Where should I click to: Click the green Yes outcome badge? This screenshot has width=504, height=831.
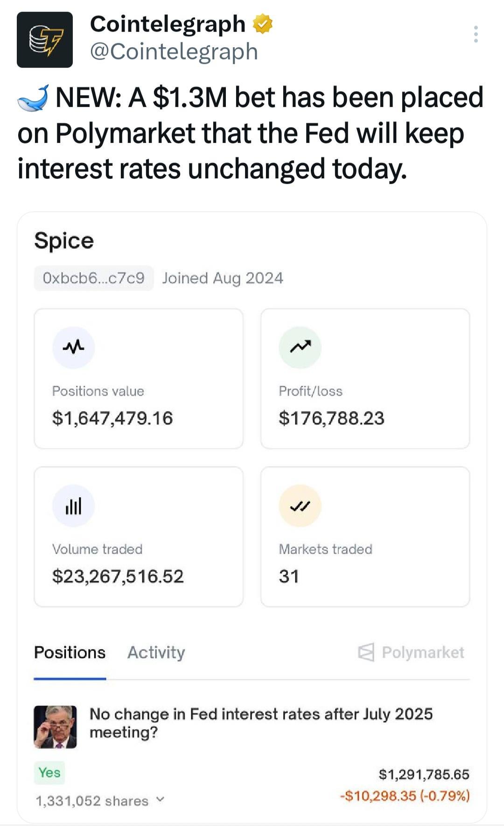tap(49, 773)
